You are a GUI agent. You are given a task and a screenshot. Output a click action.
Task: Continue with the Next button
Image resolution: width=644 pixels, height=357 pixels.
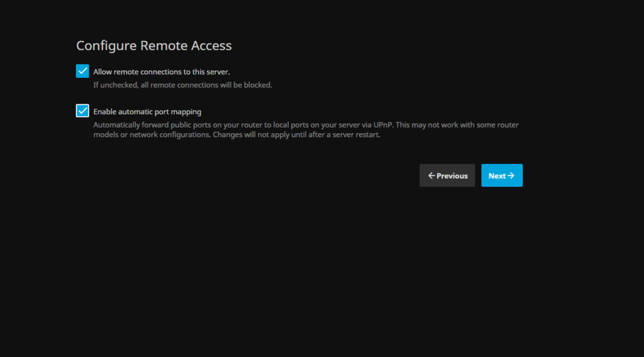coord(502,175)
